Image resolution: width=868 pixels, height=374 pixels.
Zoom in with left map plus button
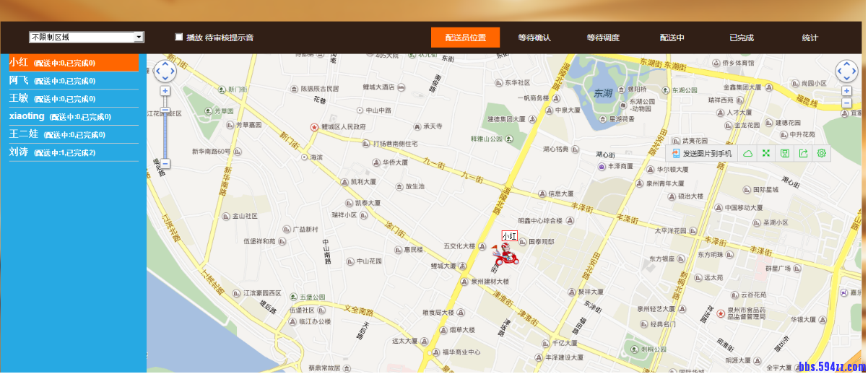pos(165,91)
